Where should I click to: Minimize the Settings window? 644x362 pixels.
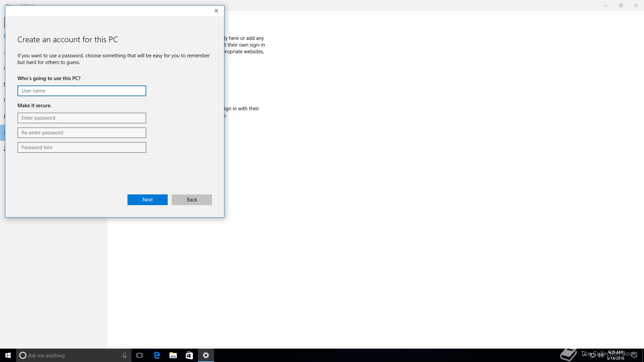pyautogui.click(x=605, y=5)
